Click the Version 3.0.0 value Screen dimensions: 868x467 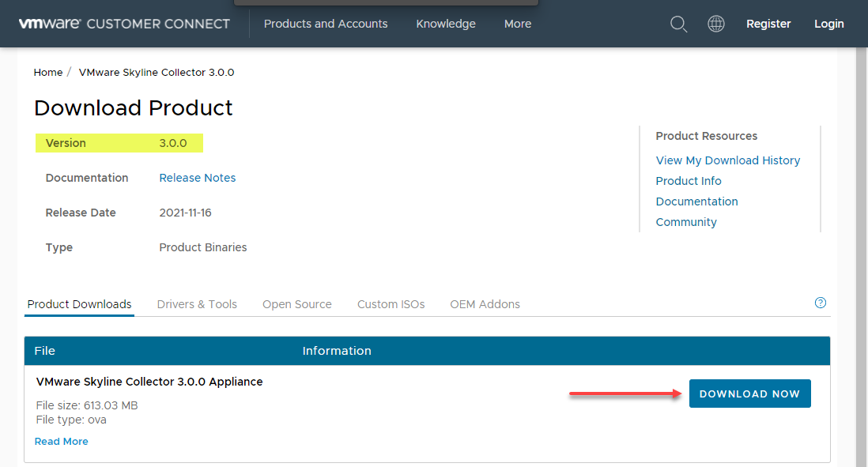point(173,143)
